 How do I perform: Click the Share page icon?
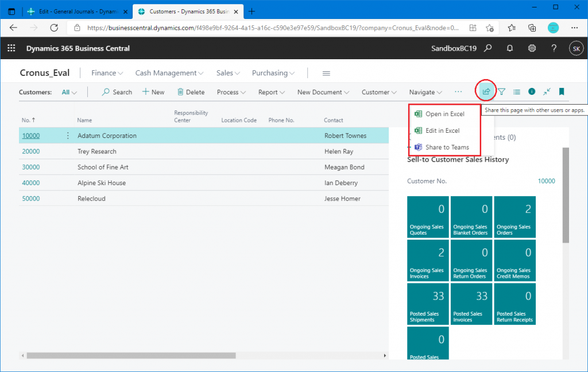(486, 91)
